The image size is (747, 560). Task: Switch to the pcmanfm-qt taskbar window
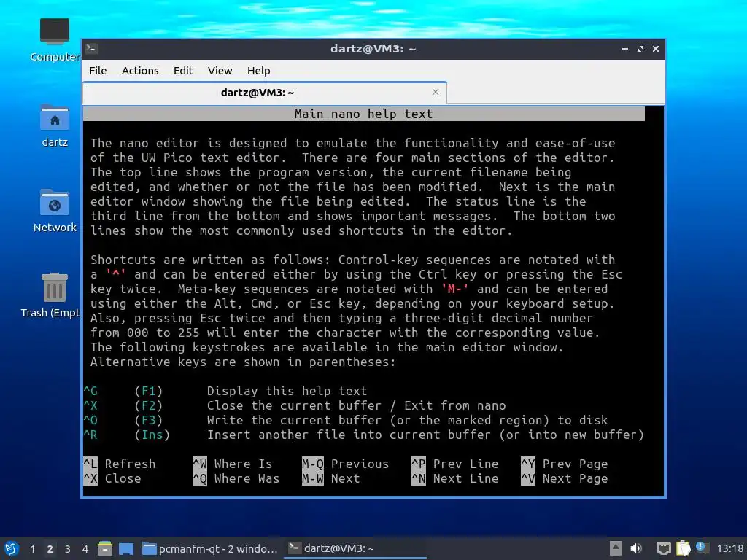[x=210, y=548]
